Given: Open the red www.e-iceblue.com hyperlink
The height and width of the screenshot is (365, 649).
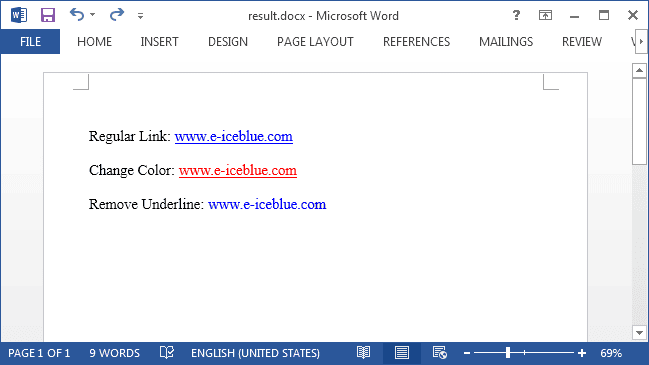Looking at the screenshot, I should pos(238,170).
